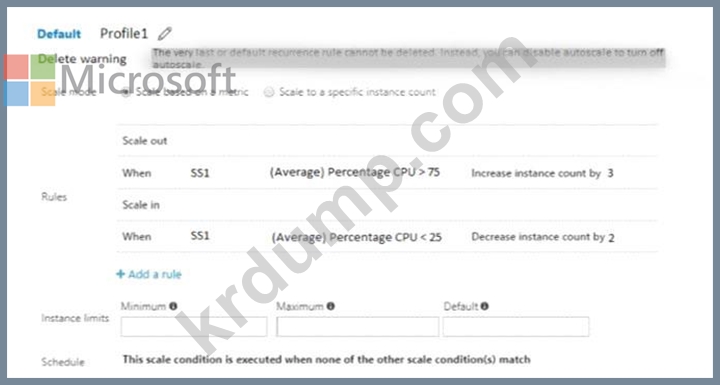The width and height of the screenshot is (720, 385).
Task: Open the Default profile tab
Action: [x=59, y=34]
